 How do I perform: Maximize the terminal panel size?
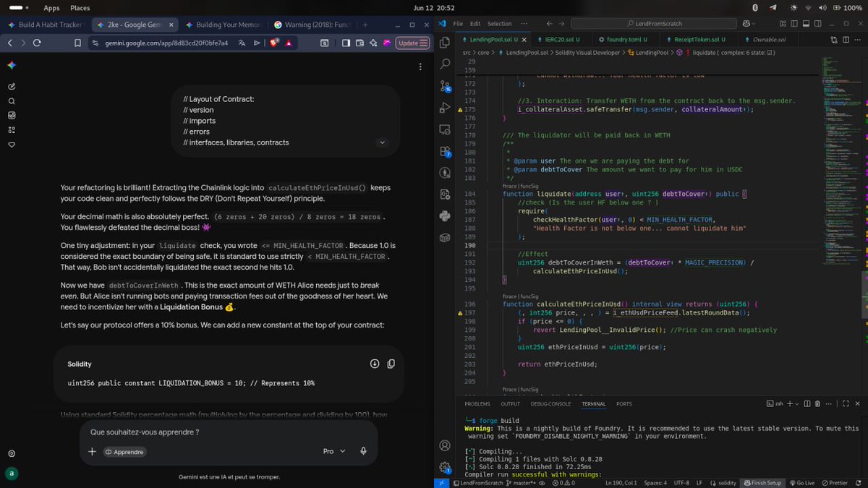(846, 403)
